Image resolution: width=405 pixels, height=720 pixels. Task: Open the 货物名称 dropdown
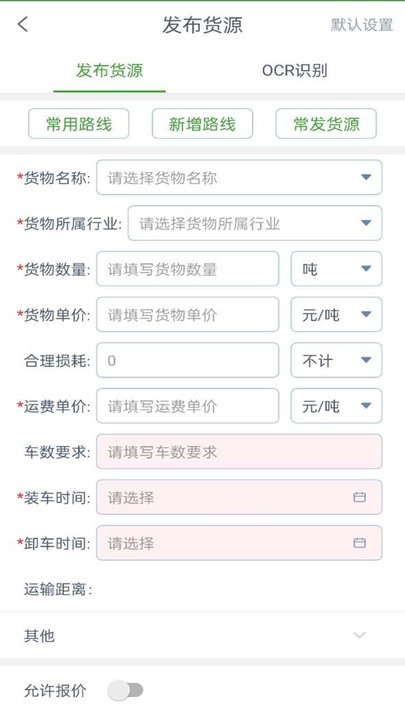pyautogui.click(x=239, y=177)
